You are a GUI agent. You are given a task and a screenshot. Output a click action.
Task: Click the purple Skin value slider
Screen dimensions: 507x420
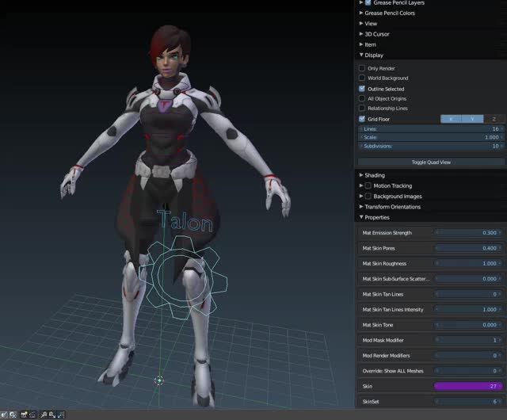tap(468, 386)
